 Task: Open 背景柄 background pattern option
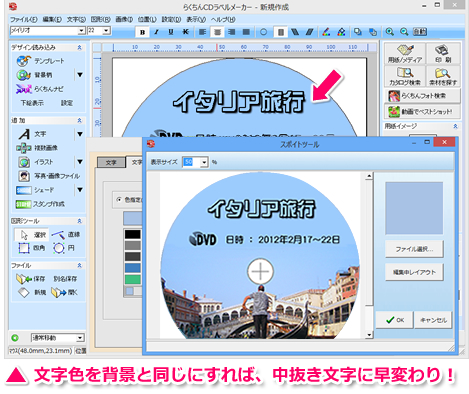tap(35, 75)
